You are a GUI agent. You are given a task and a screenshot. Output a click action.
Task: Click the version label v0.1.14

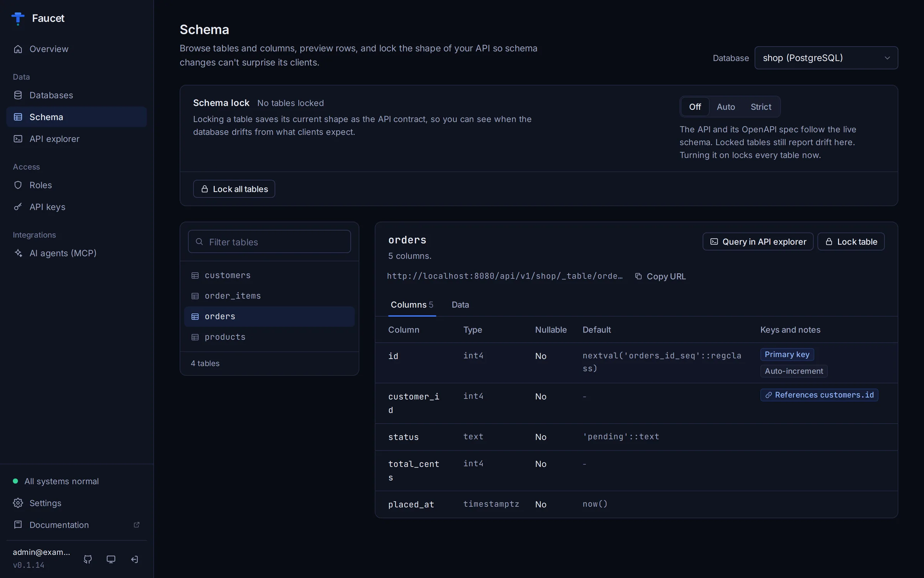[28, 565]
